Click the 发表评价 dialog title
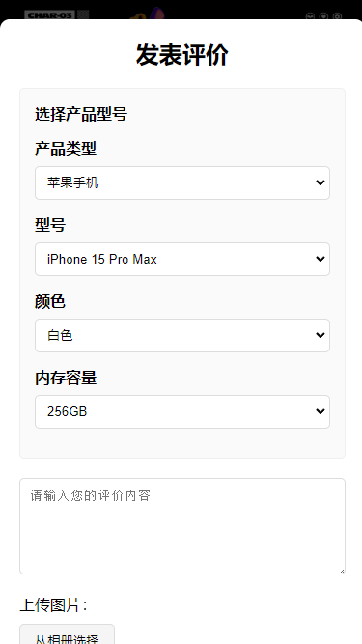Screen dimensions: 362x644 tap(182, 55)
